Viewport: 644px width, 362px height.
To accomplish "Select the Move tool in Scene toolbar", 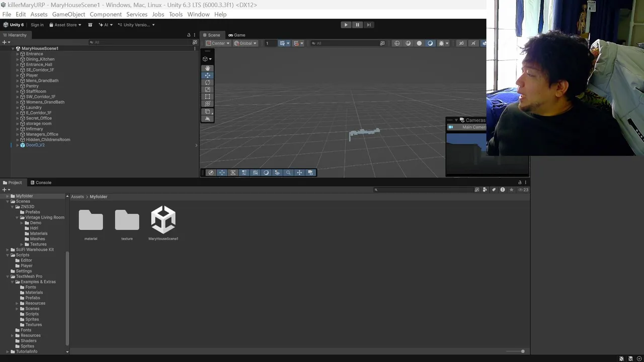I will tap(207, 75).
